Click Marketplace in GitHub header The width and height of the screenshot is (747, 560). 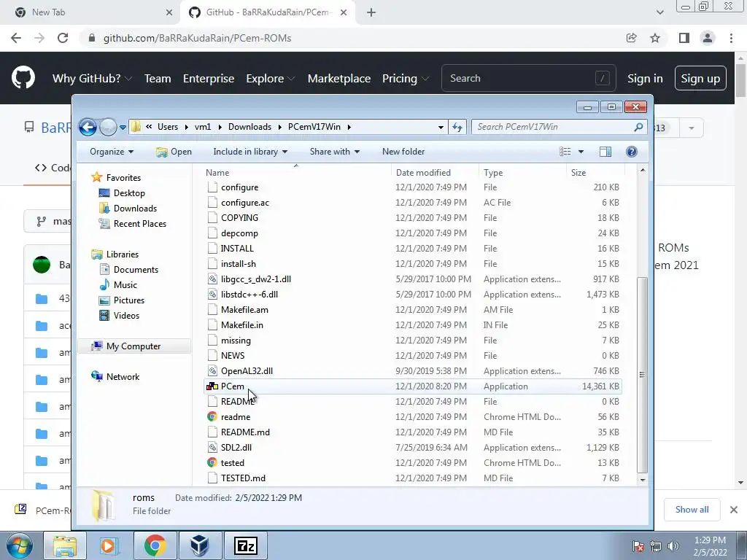338,78
